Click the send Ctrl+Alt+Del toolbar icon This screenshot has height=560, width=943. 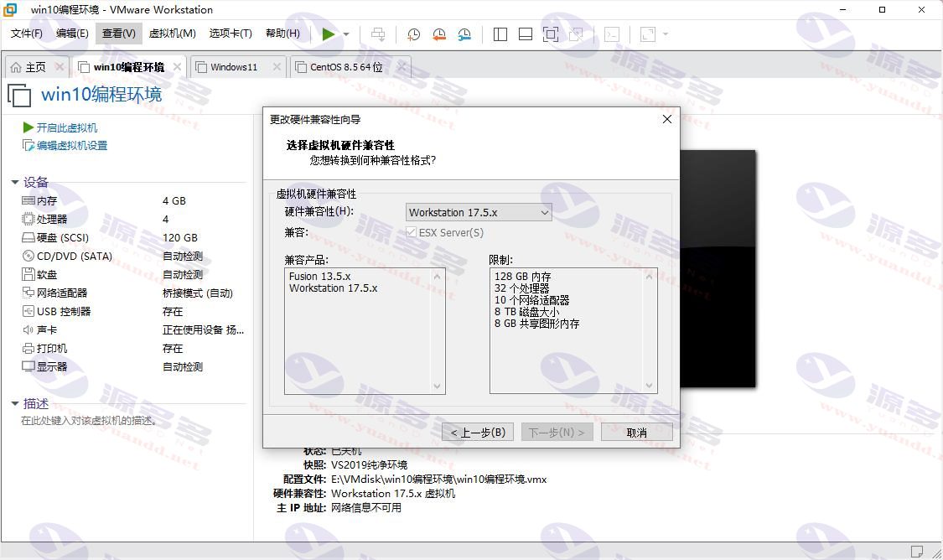pyautogui.click(x=378, y=34)
